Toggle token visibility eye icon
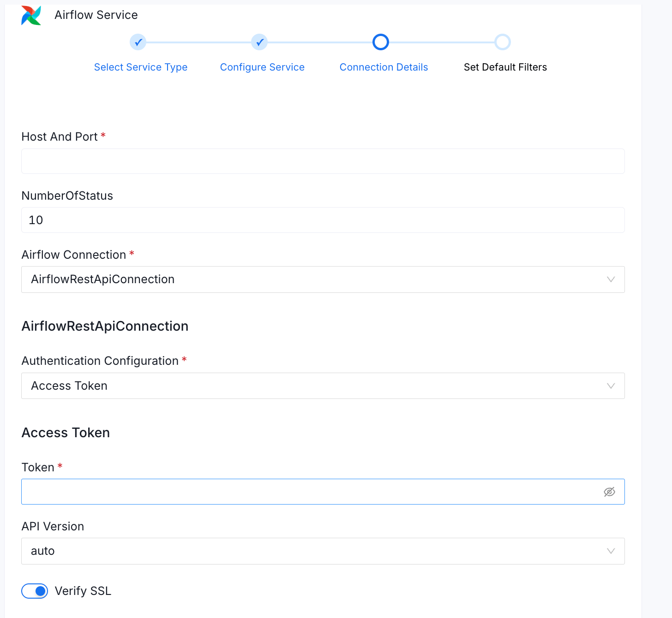The height and width of the screenshot is (618, 672). click(609, 492)
